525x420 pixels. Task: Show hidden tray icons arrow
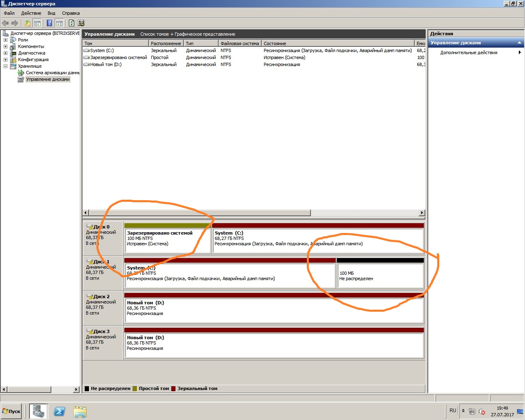tap(463, 411)
